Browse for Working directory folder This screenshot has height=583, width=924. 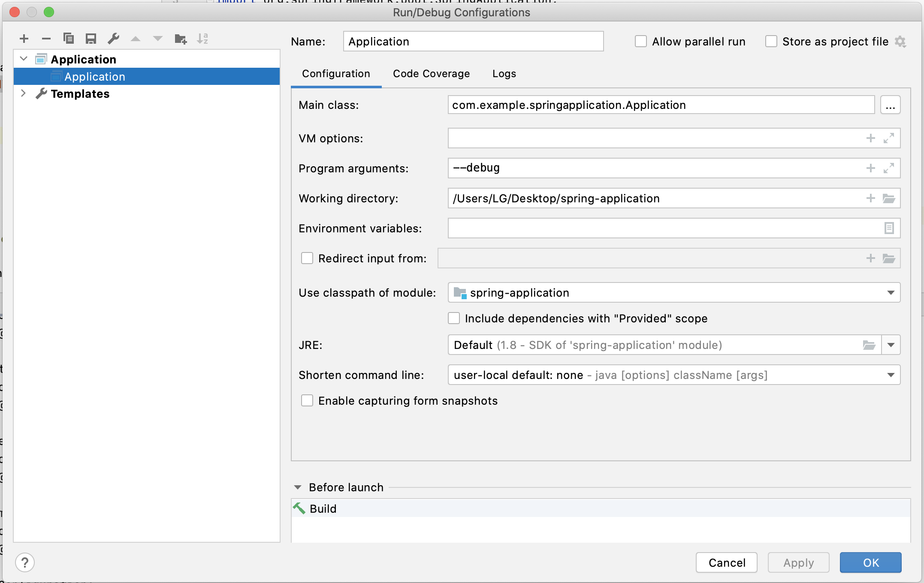pyautogui.click(x=888, y=198)
